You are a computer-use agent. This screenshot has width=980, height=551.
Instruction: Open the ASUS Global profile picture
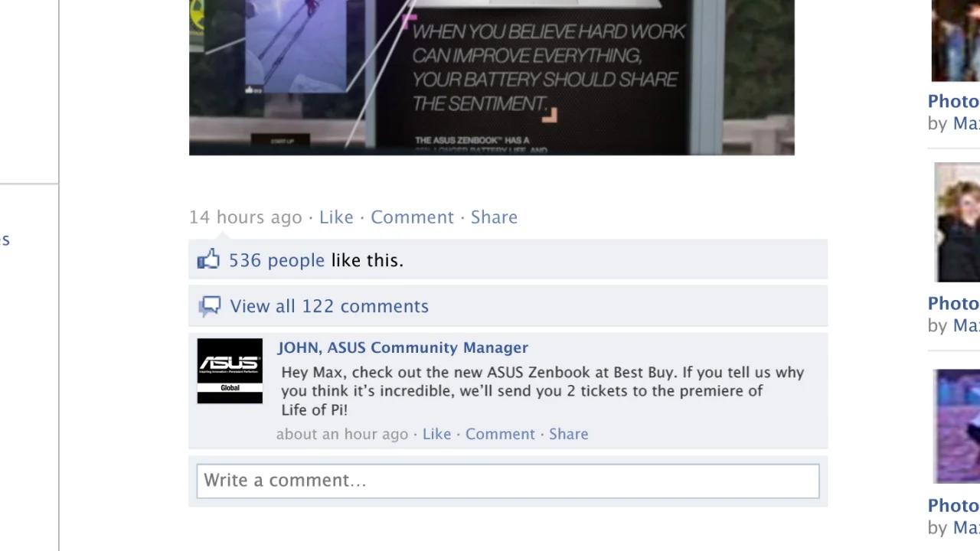pyautogui.click(x=230, y=371)
